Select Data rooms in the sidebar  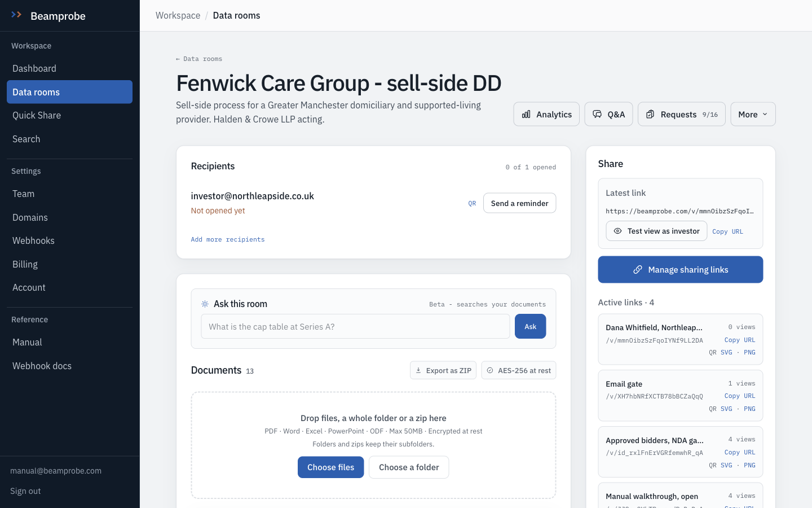tap(69, 92)
